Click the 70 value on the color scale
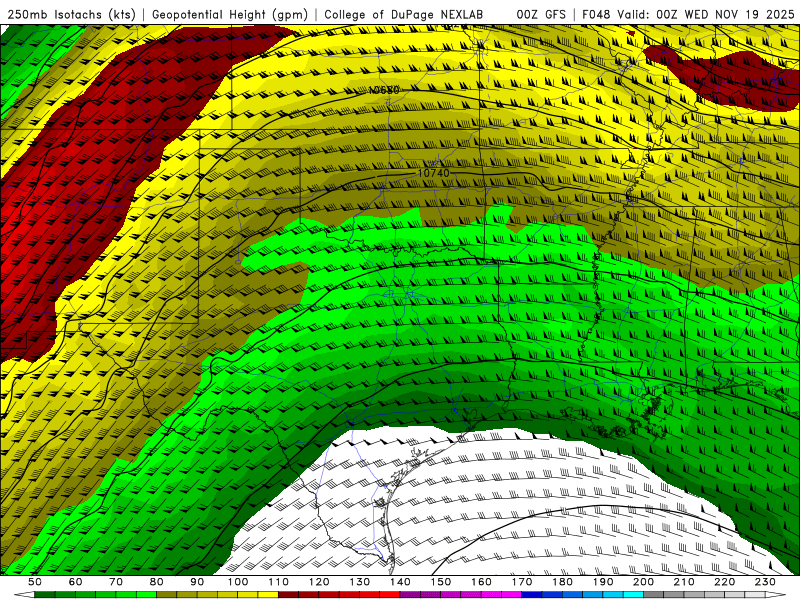Screen dimensions: 800x600 [116, 582]
